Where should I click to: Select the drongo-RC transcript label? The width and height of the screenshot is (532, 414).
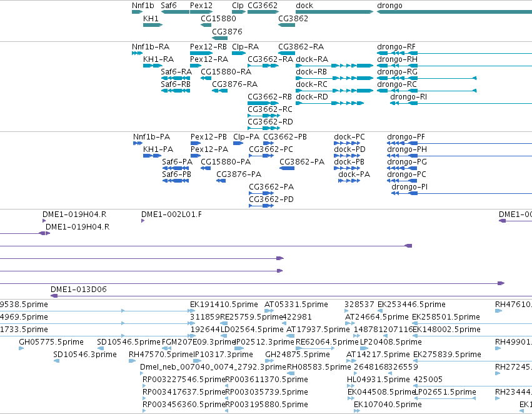point(397,84)
